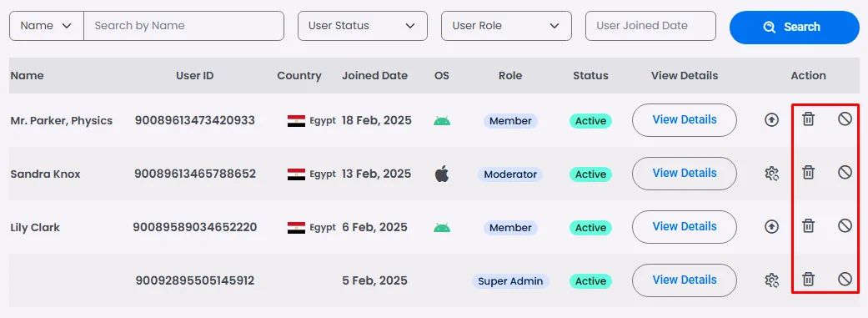Open role settings gear for Sandra Knox
The width and height of the screenshot is (868, 318).
coord(771,174)
